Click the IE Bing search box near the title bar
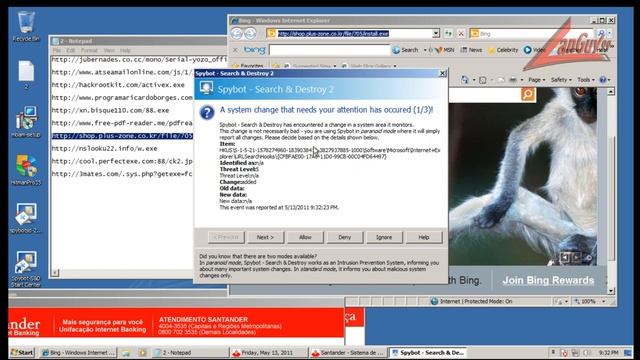This screenshot has width=640, height=360. pos(532,33)
